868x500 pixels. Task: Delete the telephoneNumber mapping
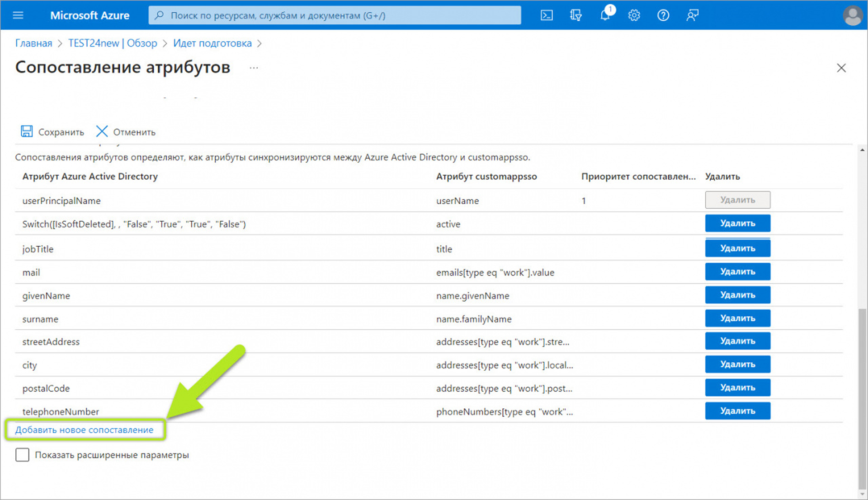click(737, 411)
